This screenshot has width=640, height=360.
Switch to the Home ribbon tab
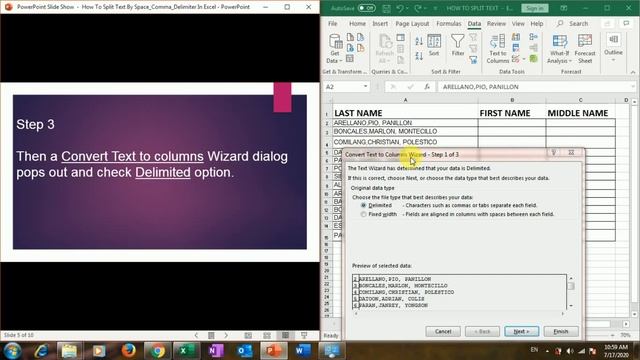click(357, 24)
